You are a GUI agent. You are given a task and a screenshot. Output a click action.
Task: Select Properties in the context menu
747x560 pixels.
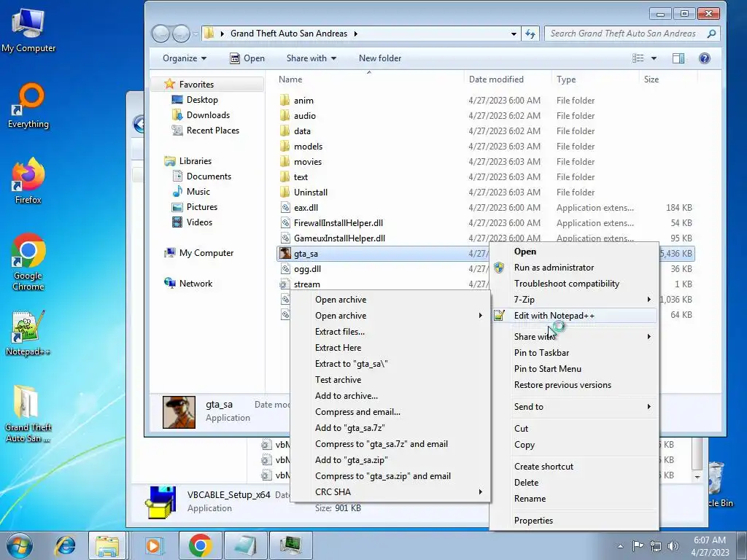[575, 521]
